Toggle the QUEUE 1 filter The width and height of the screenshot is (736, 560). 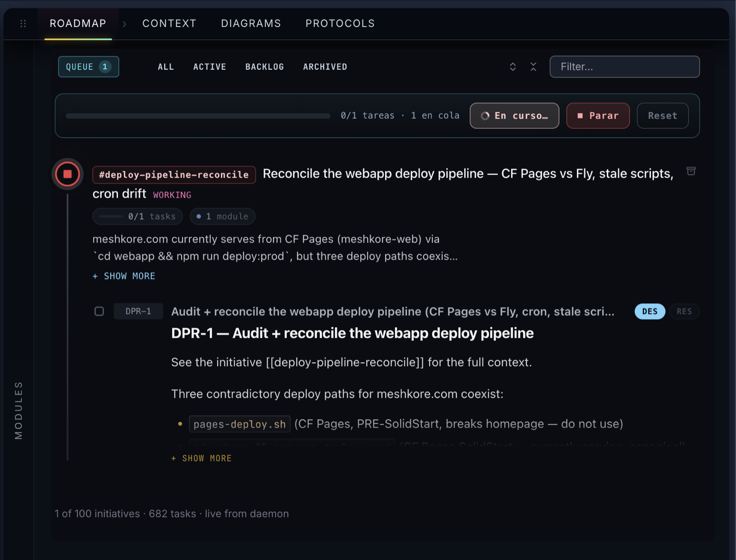click(88, 67)
